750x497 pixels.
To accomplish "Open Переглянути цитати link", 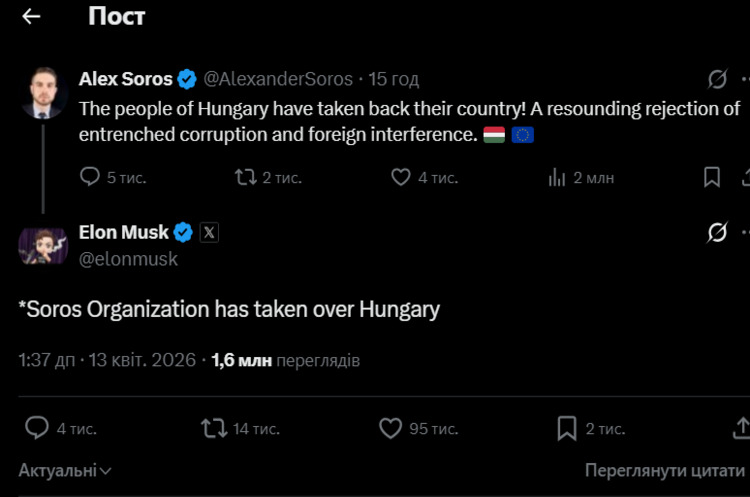I will 666,470.
